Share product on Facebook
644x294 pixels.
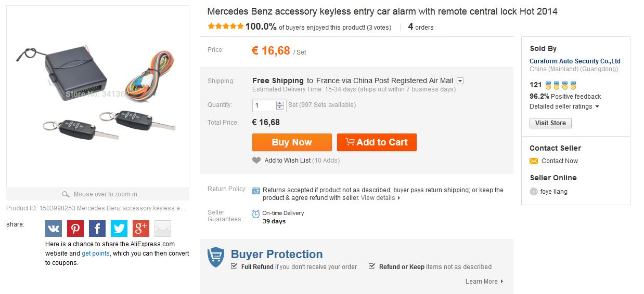[97, 229]
